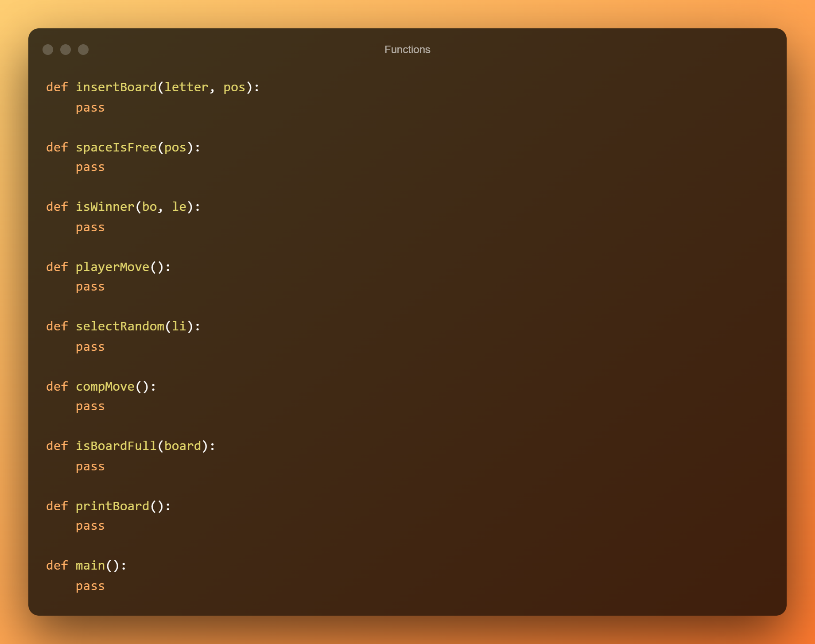815x644 pixels.
Task: Click the def keyword before spaceIsFree
Action: 57,147
